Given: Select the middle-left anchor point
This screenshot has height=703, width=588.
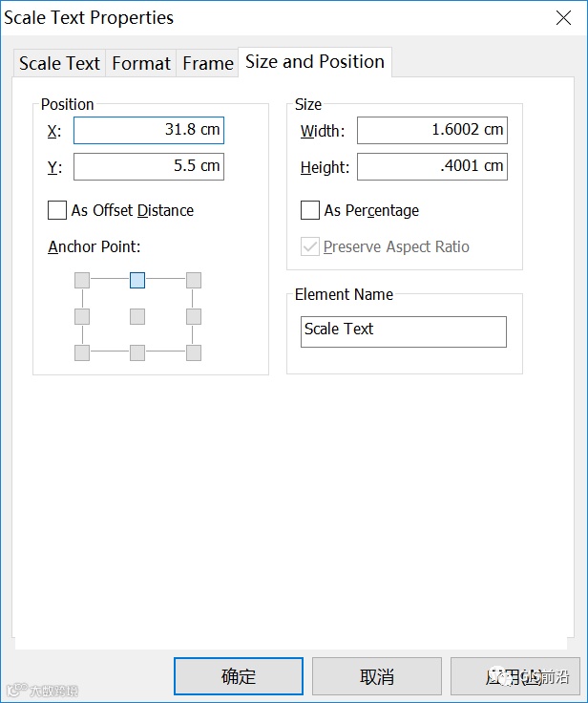Looking at the screenshot, I should [82, 316].
